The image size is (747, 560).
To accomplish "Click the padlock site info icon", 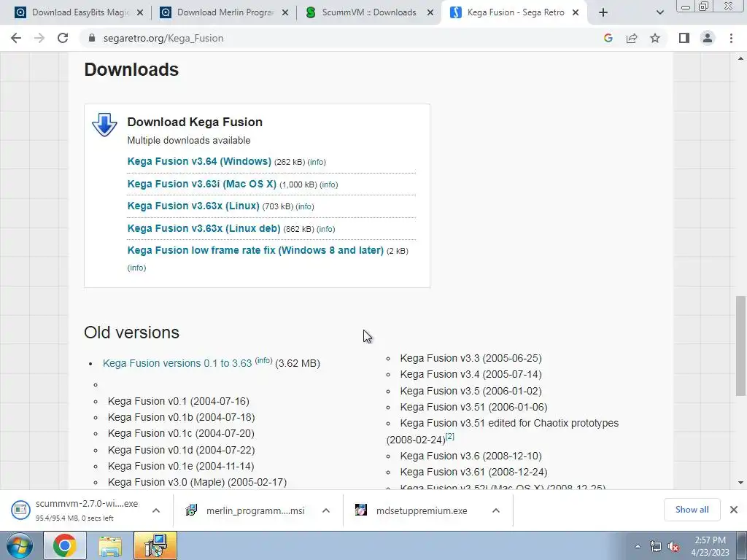I will coord(92,38).
